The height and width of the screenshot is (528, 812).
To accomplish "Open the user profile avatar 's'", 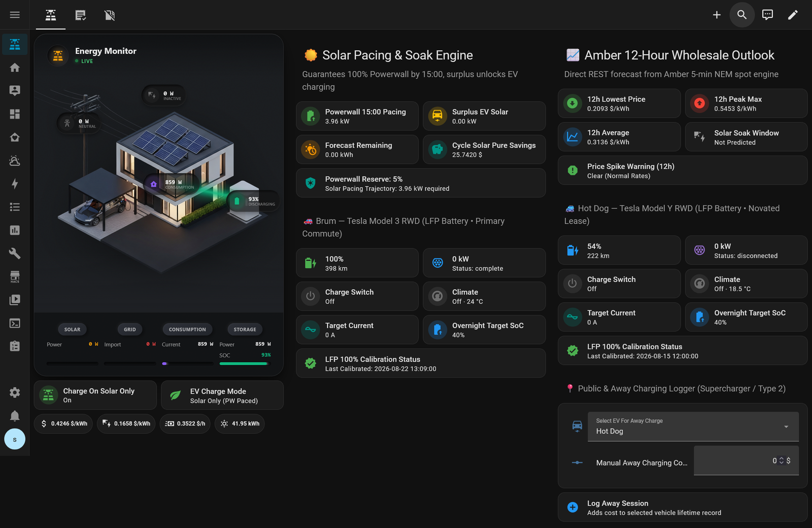I will pyautogui.click(x=15, y=439).
